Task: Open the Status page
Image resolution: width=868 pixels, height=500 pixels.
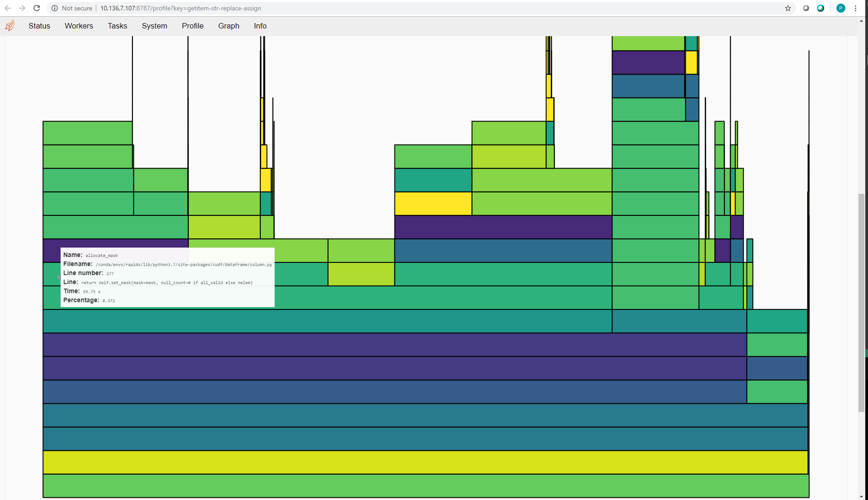Action: (x=39, y=26)
